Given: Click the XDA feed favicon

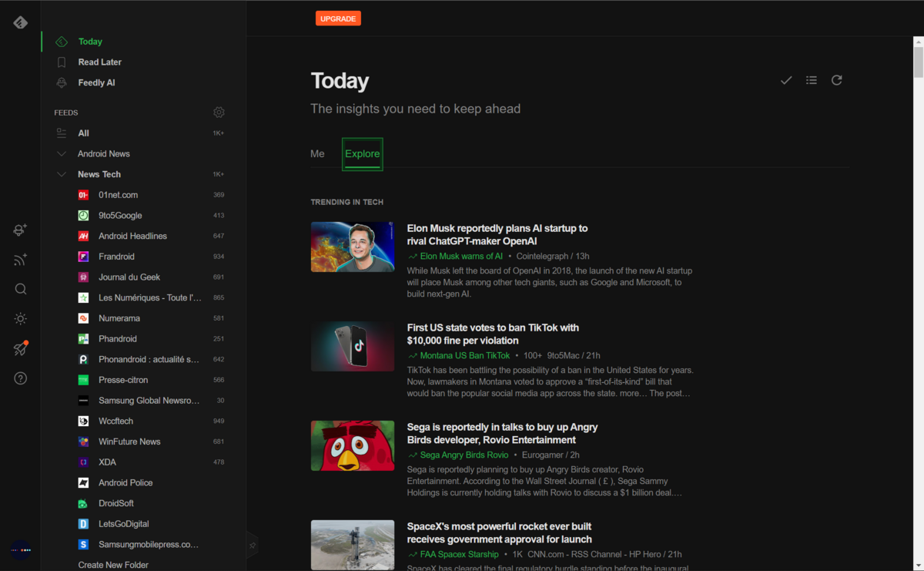Looking at the screenshot, I should click(x=83, y=462).
